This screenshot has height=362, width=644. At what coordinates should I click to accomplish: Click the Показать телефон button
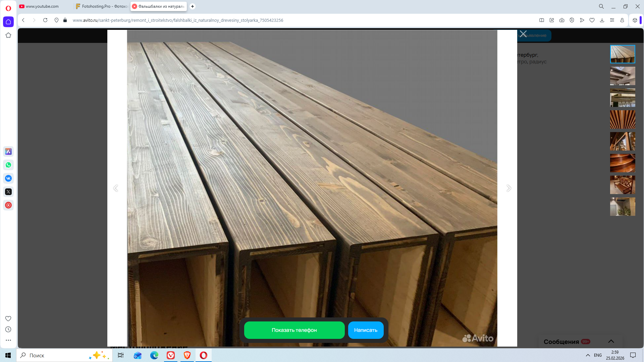(x=294, y=330)
